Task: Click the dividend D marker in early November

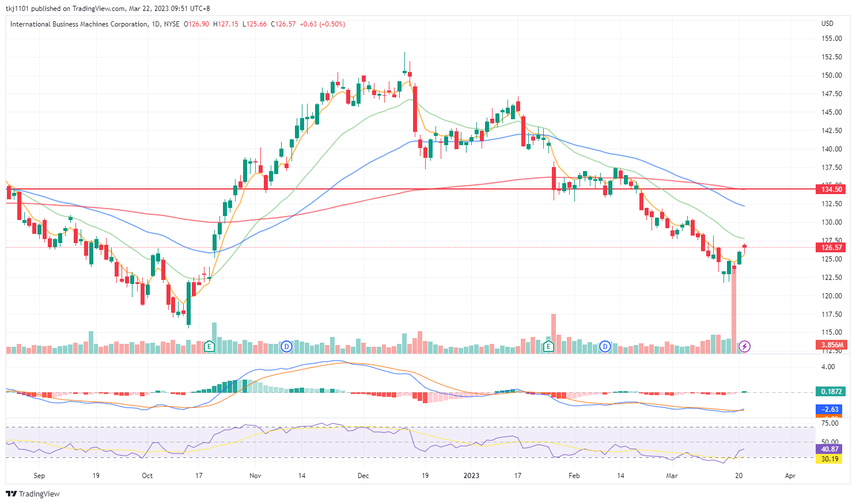Action: pyautogui.click(x=286, y=346)
